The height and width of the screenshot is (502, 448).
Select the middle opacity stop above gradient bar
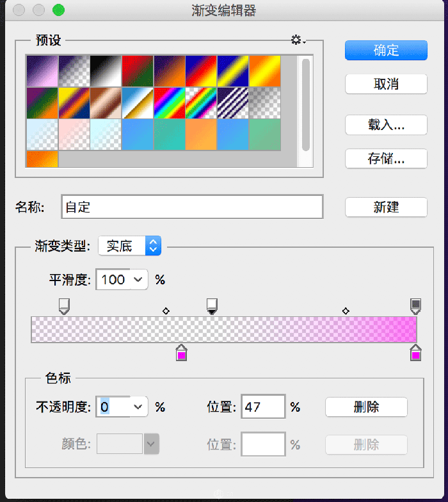click(x=212, y=306)
